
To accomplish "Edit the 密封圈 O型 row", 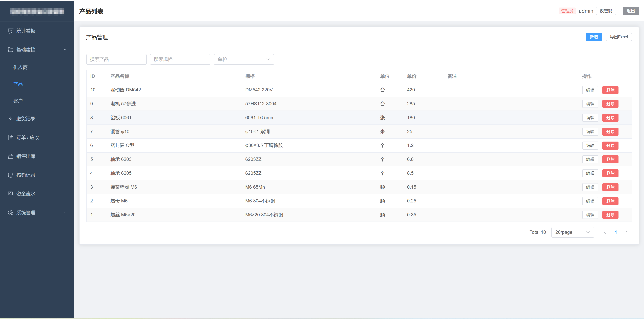I will pos(590,145).
